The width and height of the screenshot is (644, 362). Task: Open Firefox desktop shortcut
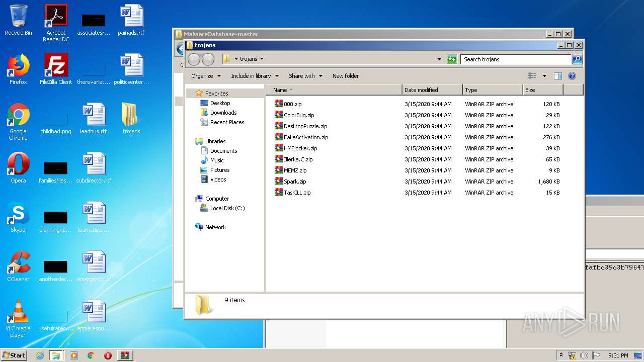coord(18,69)
